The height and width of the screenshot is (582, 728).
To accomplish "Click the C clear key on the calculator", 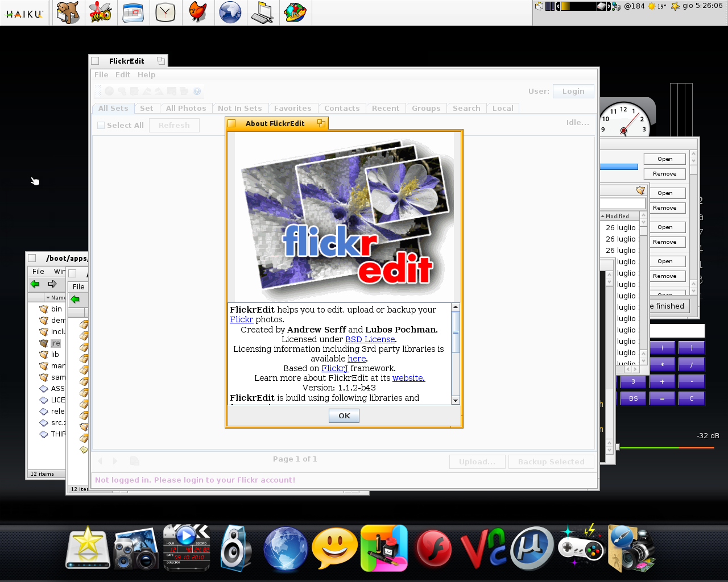I will click(x=691, y=398).
